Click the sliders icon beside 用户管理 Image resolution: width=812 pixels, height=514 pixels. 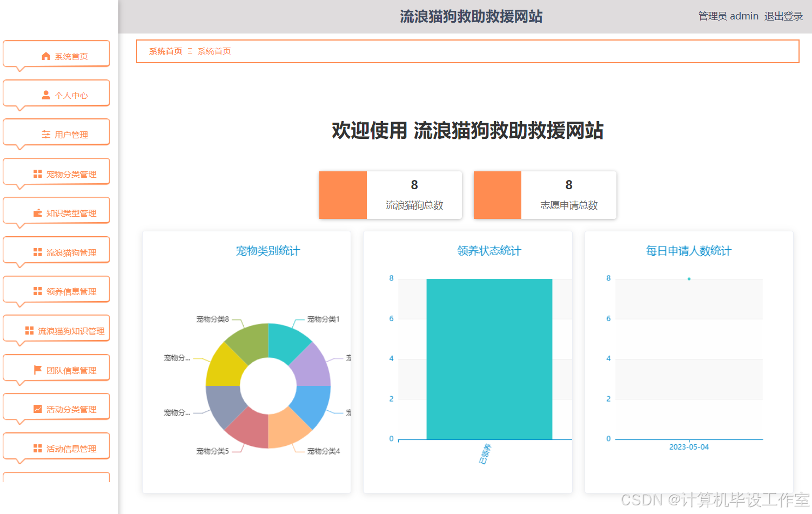46,135
